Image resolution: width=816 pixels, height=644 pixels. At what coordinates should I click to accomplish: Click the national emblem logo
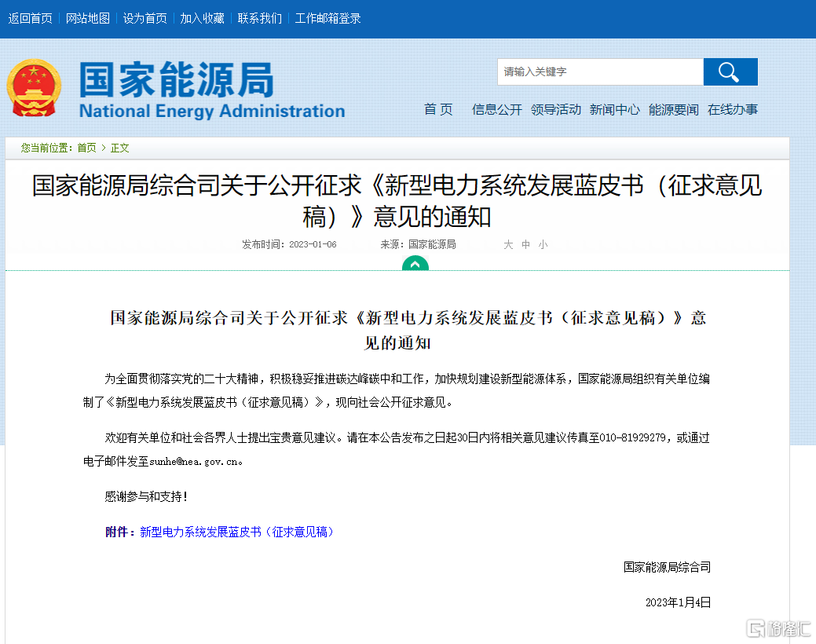(34, 88)
